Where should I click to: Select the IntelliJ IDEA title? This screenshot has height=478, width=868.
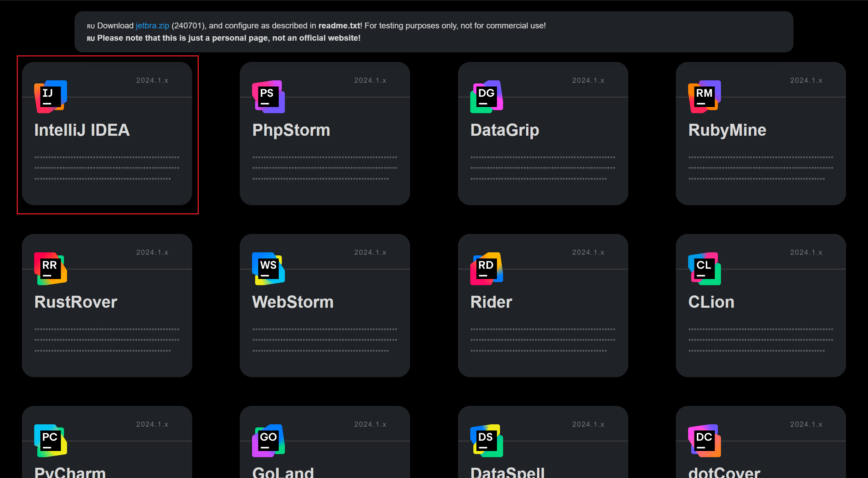click(82, 130)
